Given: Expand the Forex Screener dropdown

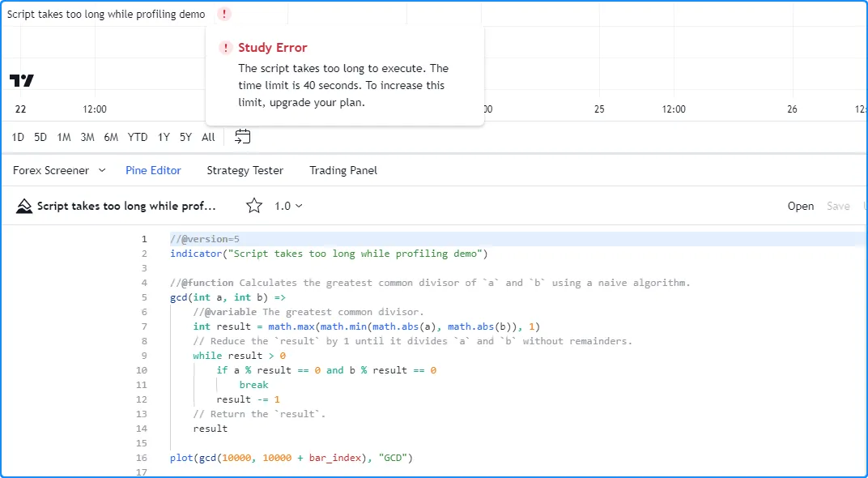Looking at the screenshot, I should (x=59, y=170).
